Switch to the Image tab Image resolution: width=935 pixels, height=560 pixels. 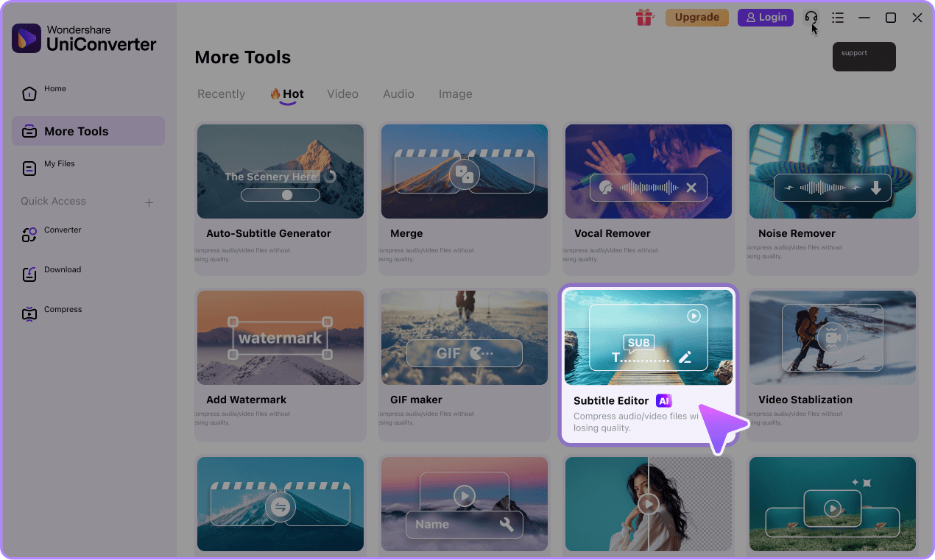[x=456, y=94]
